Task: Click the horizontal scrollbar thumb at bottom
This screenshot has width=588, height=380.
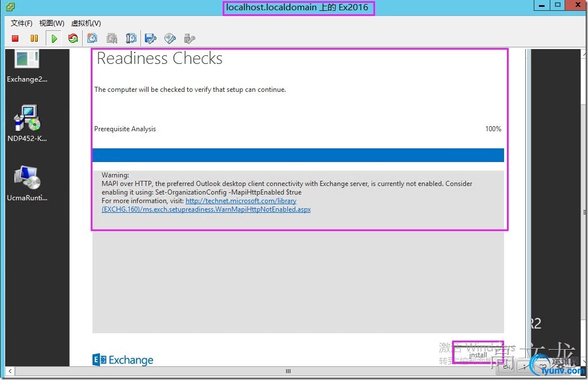Action: pos(288,371)
